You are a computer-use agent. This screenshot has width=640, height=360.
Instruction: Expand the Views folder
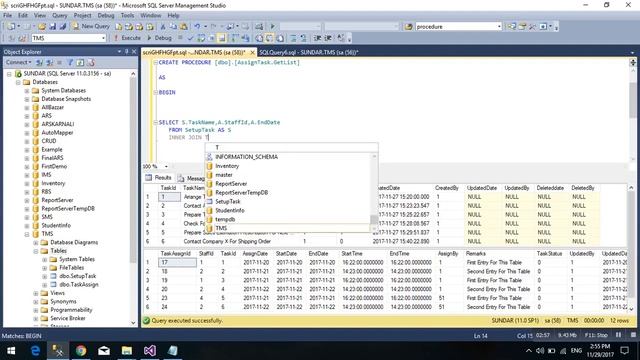point(36,293)
